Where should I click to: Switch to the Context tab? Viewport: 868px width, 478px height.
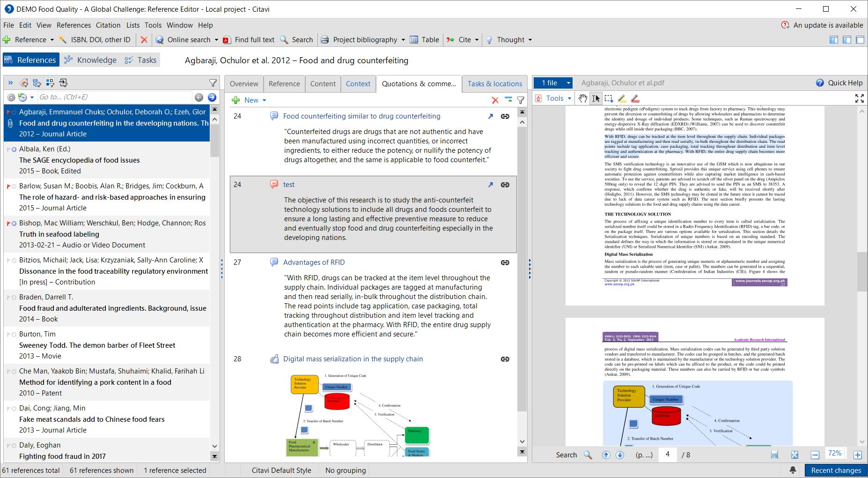coord(358,84)
